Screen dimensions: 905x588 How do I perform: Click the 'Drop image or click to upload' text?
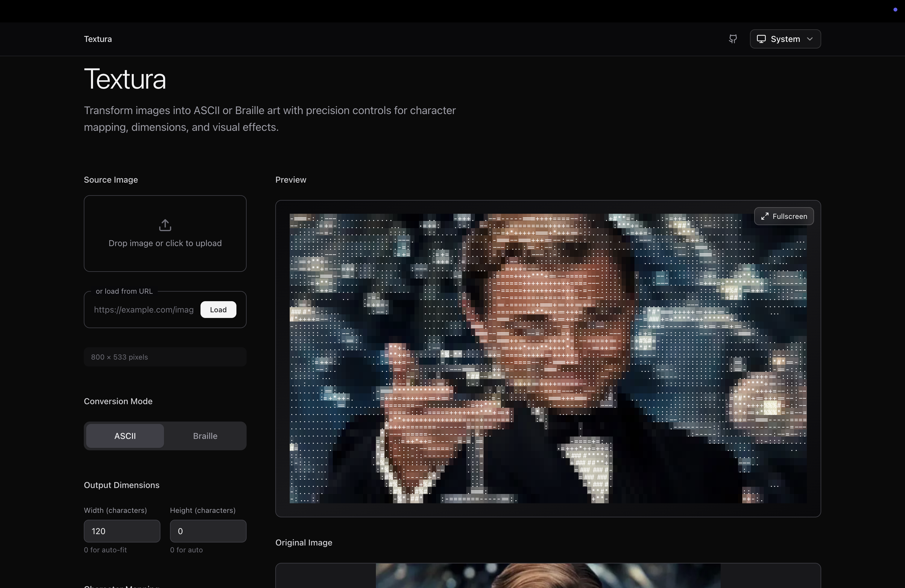point(165,243)
